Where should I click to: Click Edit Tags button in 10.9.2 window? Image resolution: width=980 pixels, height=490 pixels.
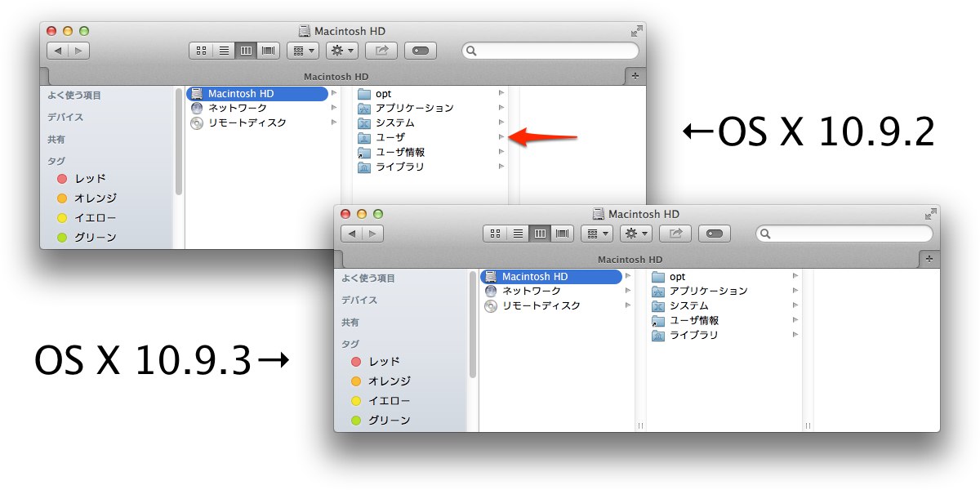click(421, 51)
